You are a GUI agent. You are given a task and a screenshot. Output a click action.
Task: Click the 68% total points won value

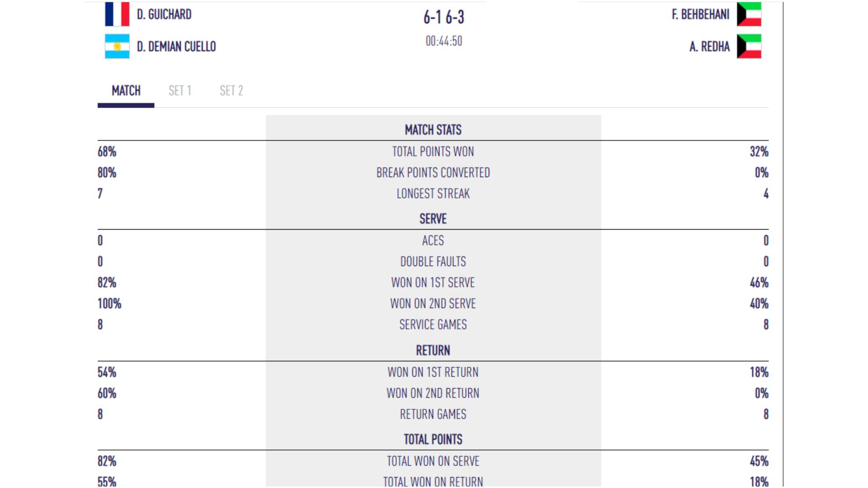coord(107,152)
